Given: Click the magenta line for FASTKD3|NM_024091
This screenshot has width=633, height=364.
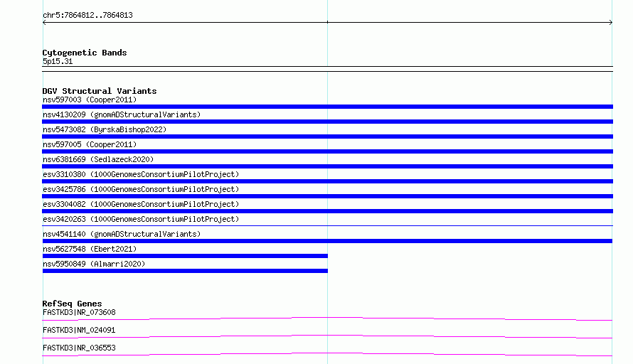Looking at the screenshot, I should [327, 336].
